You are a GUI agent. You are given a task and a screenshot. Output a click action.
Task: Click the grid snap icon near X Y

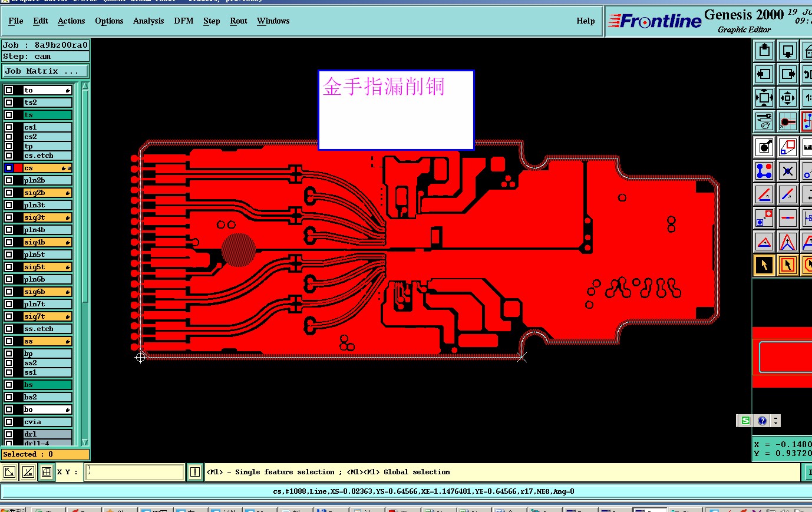pos(47,472)
